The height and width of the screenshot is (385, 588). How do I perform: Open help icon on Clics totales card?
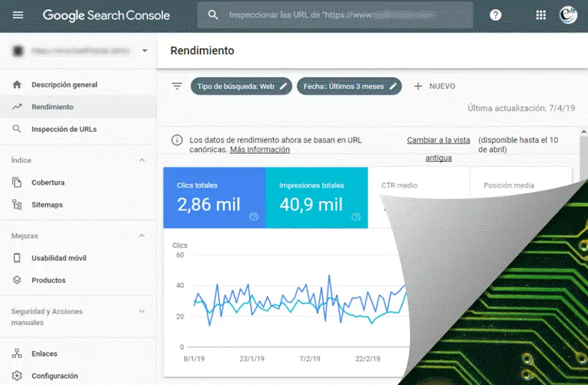[x=254, y=217]
